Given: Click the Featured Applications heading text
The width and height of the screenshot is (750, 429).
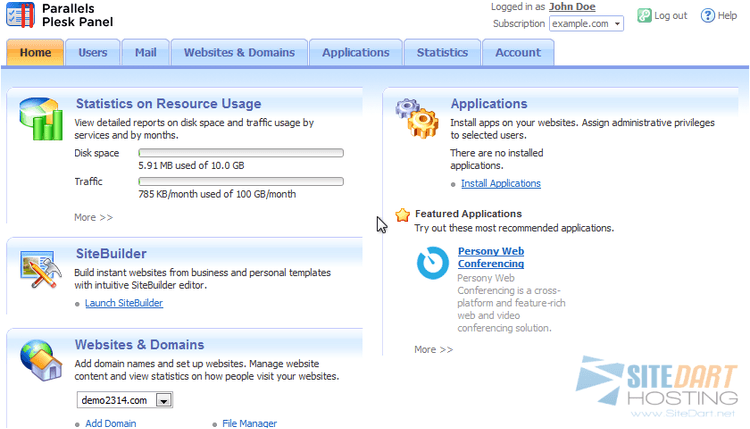Looking at the screenshot, I should pos(468,214).
